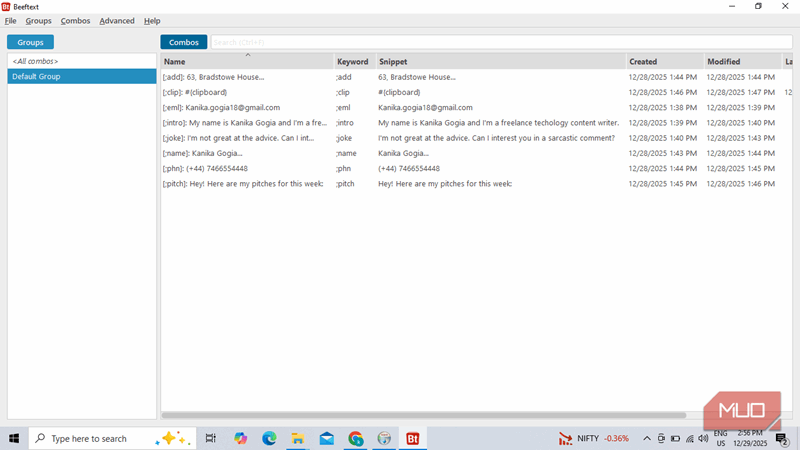
Task: Open Microsoft Edge from the taskbar
Action: pyautogui.click(x=269, y=438)
